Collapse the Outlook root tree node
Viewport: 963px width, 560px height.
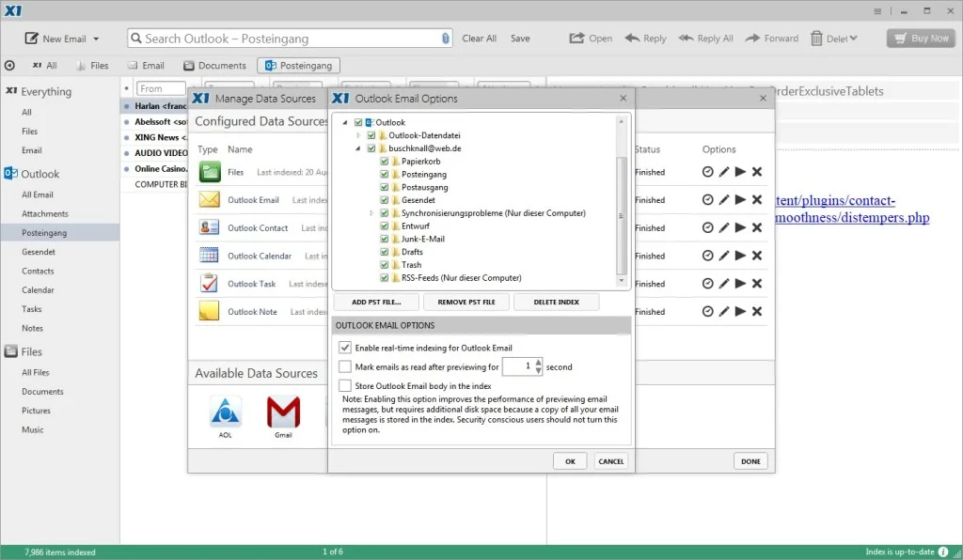345,122
